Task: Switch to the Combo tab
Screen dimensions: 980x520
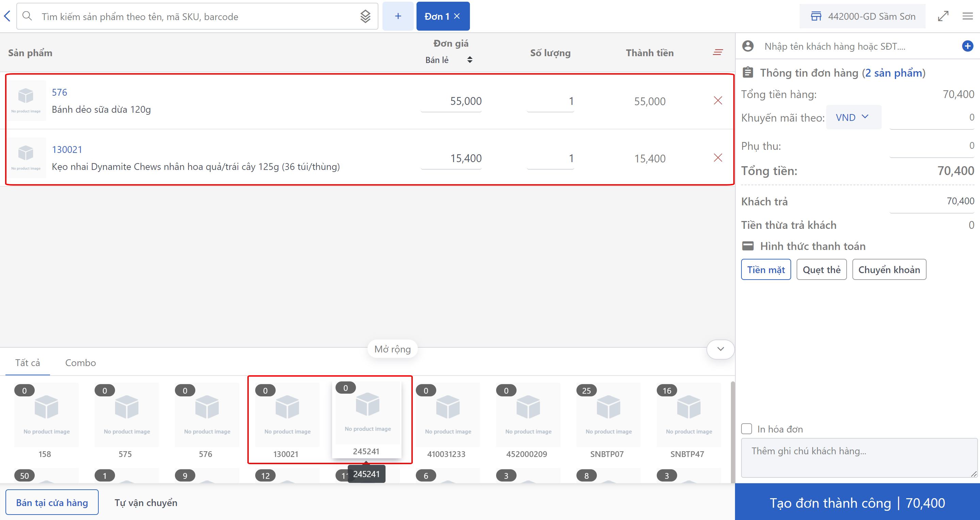Action: coord(80,362)
